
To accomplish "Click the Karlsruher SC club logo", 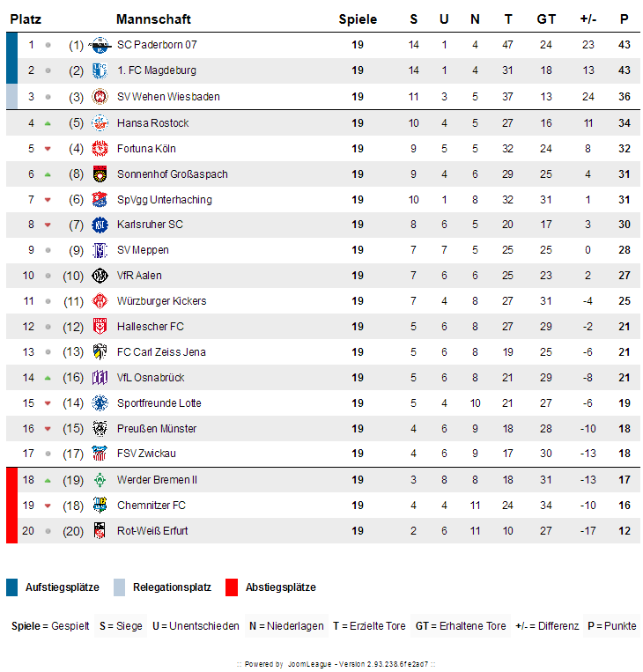I will pyautogui.click(x=100, y=225).
